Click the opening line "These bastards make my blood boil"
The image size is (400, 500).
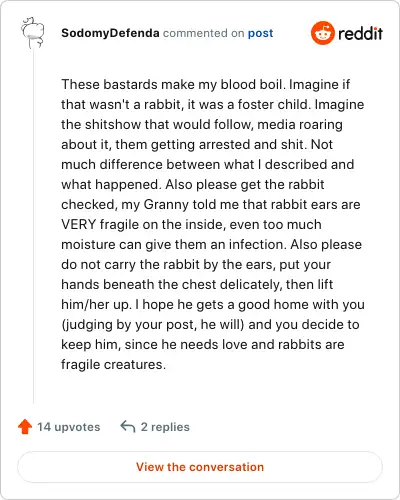tap(172, 84)
